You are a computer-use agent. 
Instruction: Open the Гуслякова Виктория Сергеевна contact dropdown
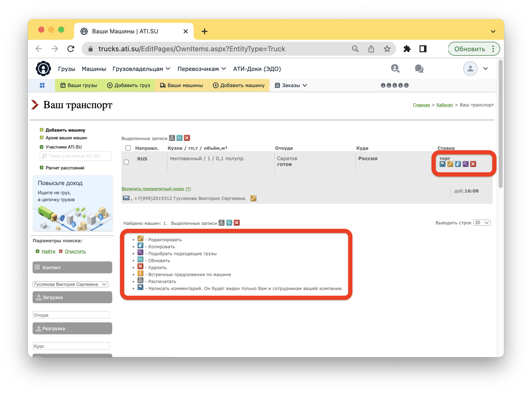coord(70,284)
